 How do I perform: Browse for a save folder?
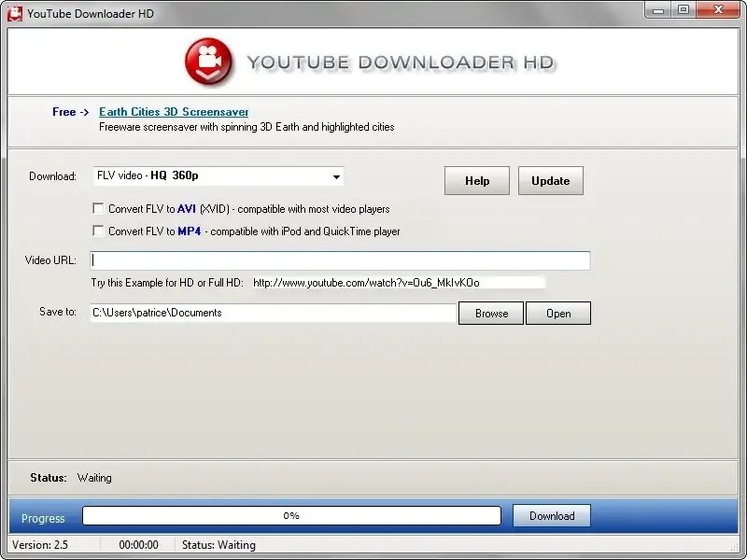tap(491, 314)
